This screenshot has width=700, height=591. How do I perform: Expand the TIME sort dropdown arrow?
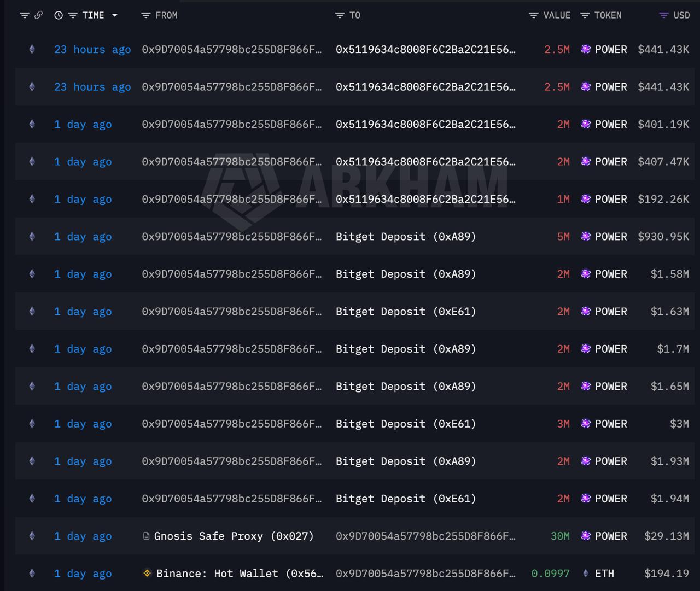(x=115, y=15)
